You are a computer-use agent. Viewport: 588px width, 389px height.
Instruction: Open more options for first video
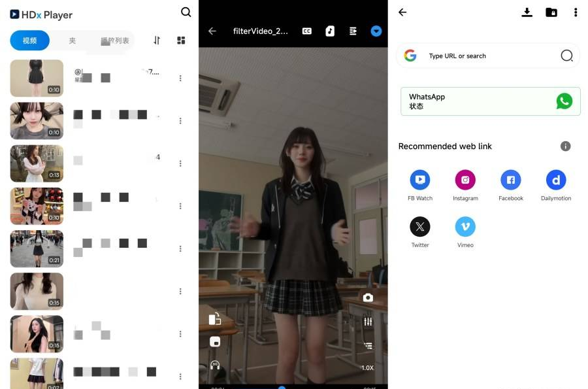tap(180, 78)
